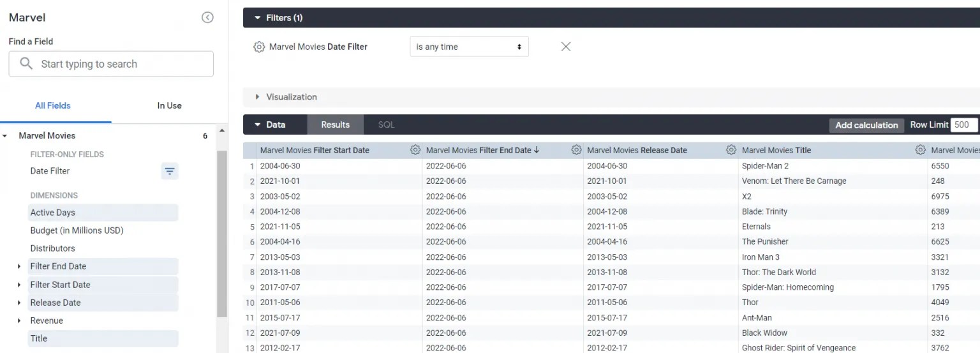This screenshot has height=353, width=980.
Task: Click the Marvel Movies Release Date column header
Action: (x=637, y=150)
